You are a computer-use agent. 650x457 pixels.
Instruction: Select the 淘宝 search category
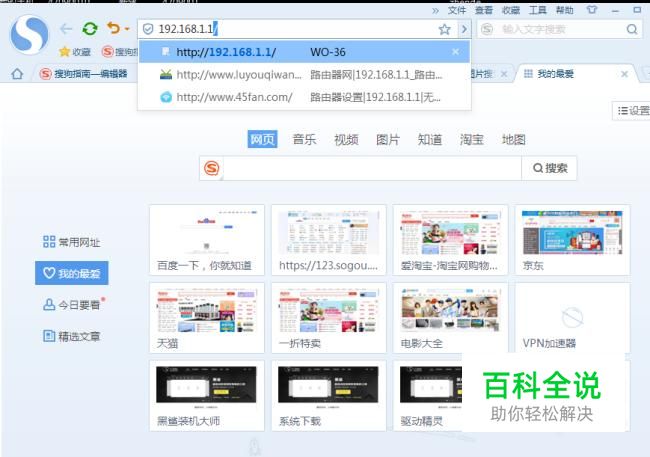(x=471, y=139)
